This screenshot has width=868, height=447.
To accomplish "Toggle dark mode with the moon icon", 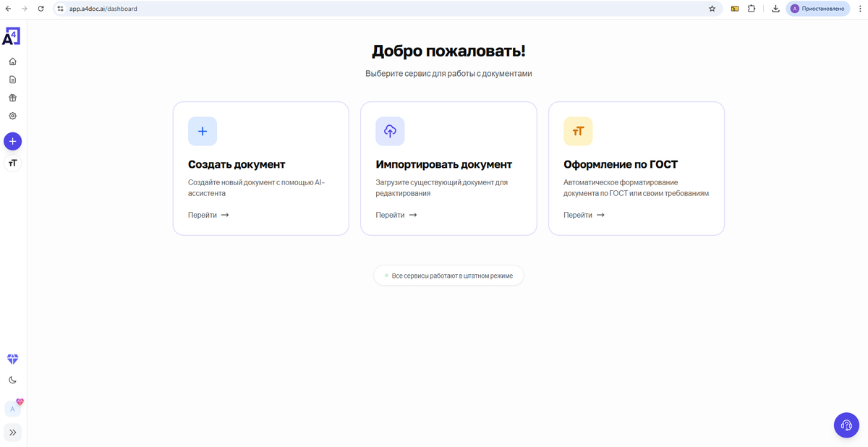I will (12, 380).
